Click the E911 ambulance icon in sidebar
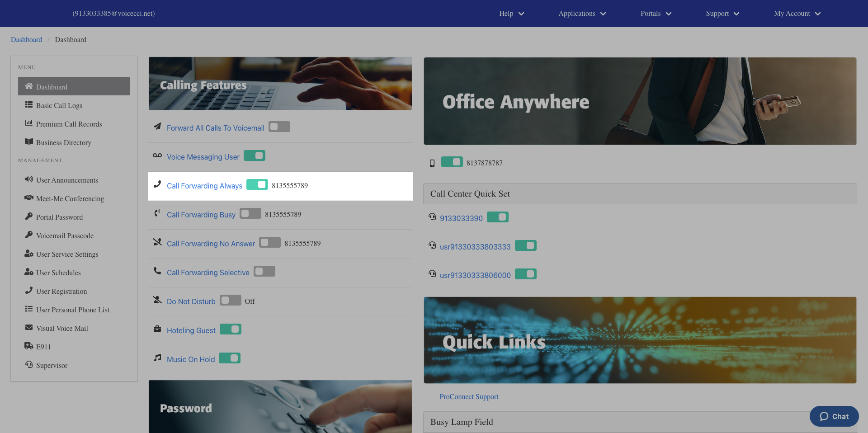 [x=29, y=346]
